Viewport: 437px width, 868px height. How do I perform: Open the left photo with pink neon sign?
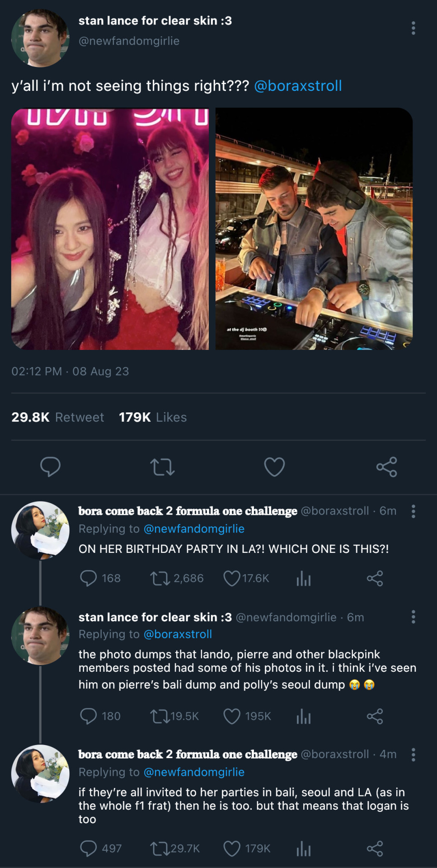click(x=110, y=229)
